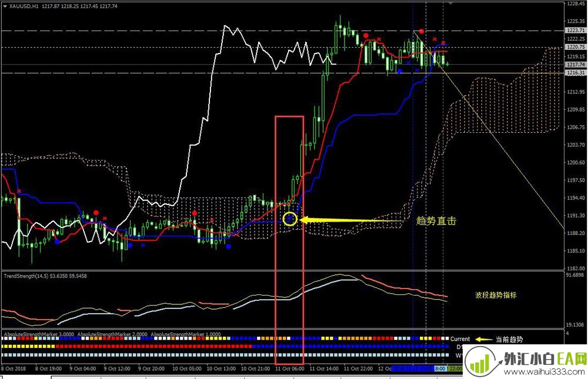This screenshot has height=379, width=588.
Task: Click the Current row label
Action: pyautogui.click(x=460, y=339)
